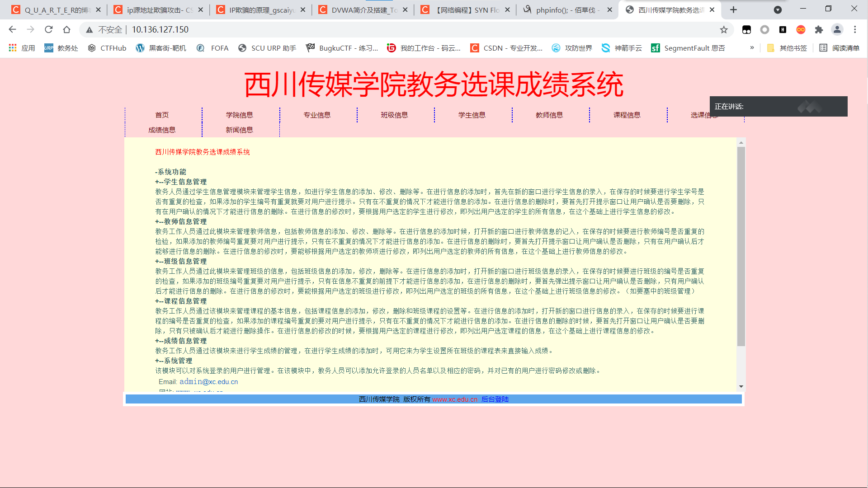Bookmark this page with the star icon
The height and width of the screenshot is (488, 868).
pos(724,29)
